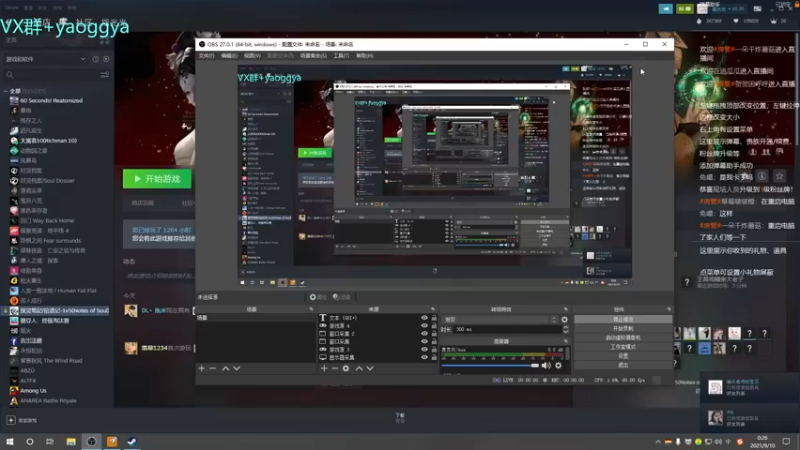Click the Steam recent-activity clock icon
This screenshot has width=800, height=450.
pyautogui.click(x=95, y=59)
